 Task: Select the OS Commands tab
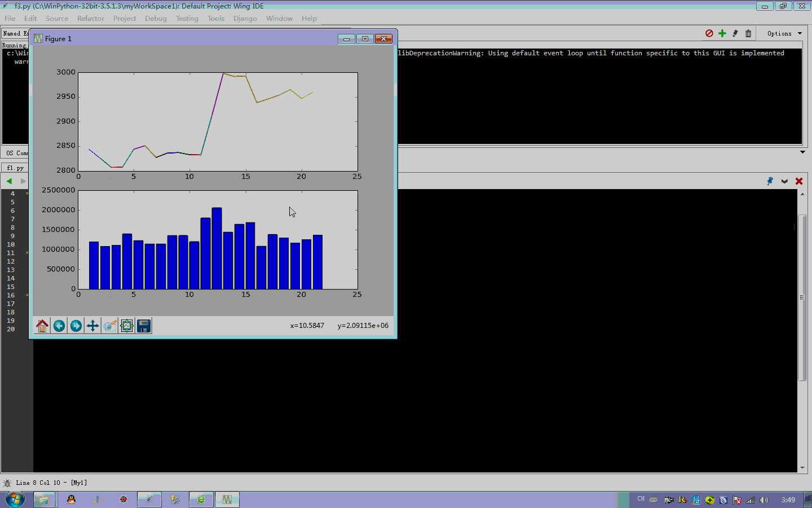tap(16, 153)
